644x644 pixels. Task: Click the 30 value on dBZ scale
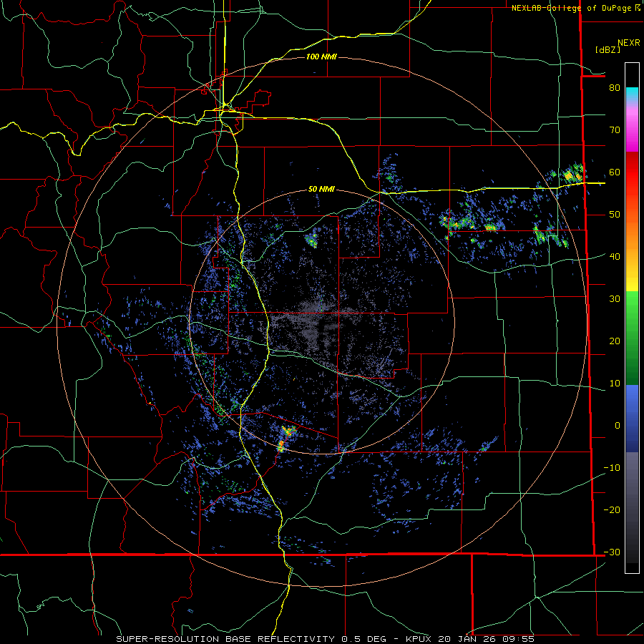(615, 299)
